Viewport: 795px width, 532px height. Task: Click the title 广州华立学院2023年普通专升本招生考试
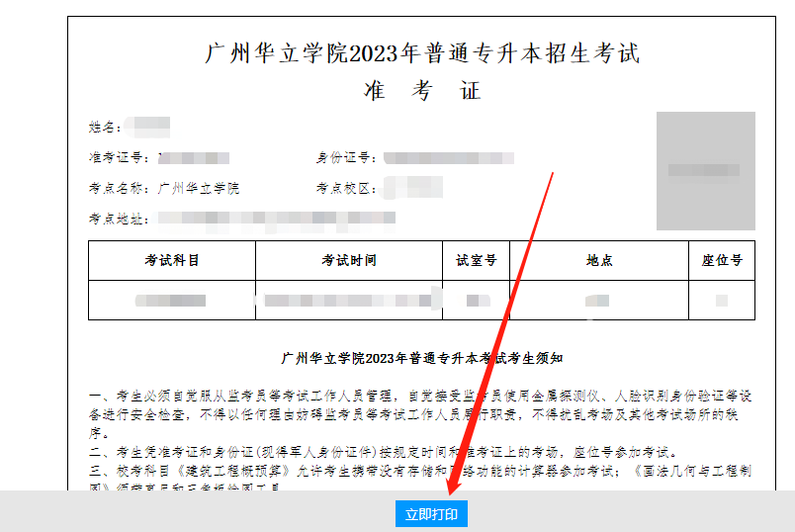tap(422, 52)
